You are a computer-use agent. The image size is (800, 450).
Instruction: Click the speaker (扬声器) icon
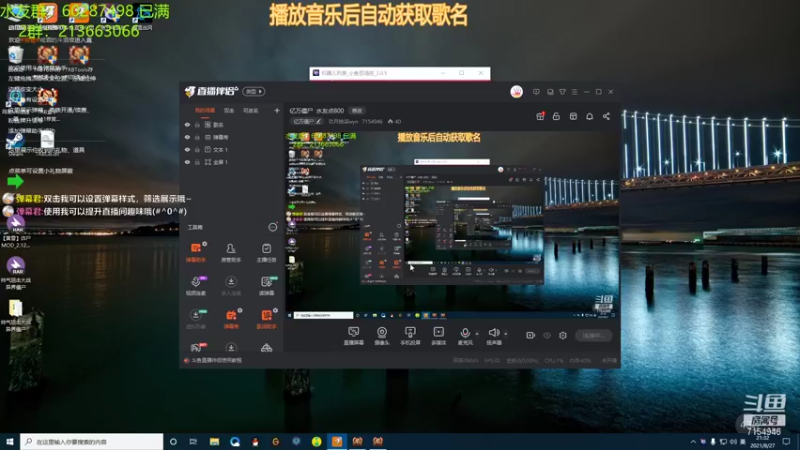[493, 333]
